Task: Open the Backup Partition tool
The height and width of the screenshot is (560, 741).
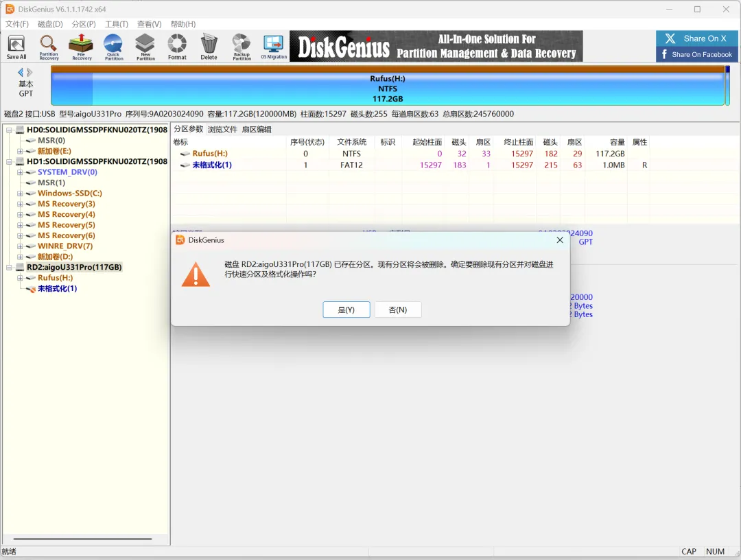Action: click(x=242, y=47)
